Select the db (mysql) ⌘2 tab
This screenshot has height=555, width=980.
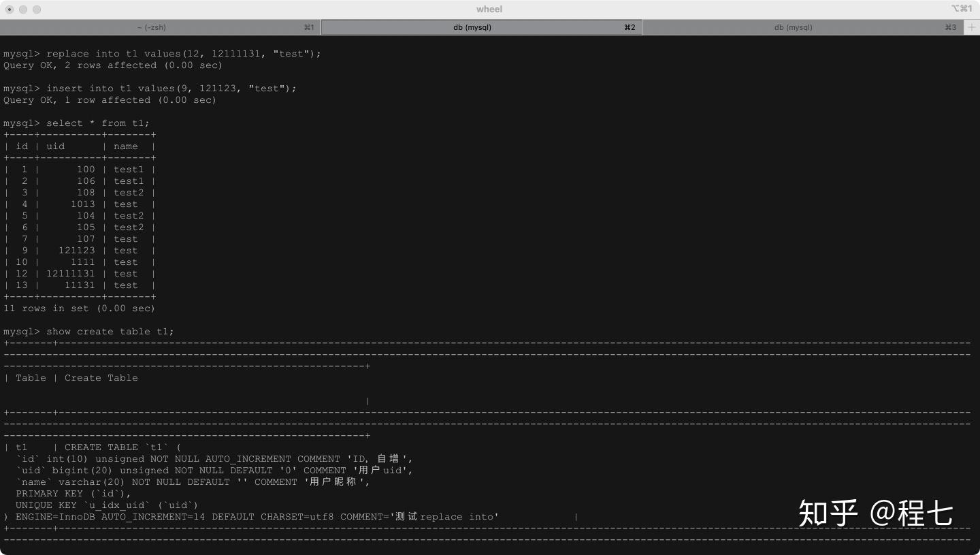coord(481,27)
